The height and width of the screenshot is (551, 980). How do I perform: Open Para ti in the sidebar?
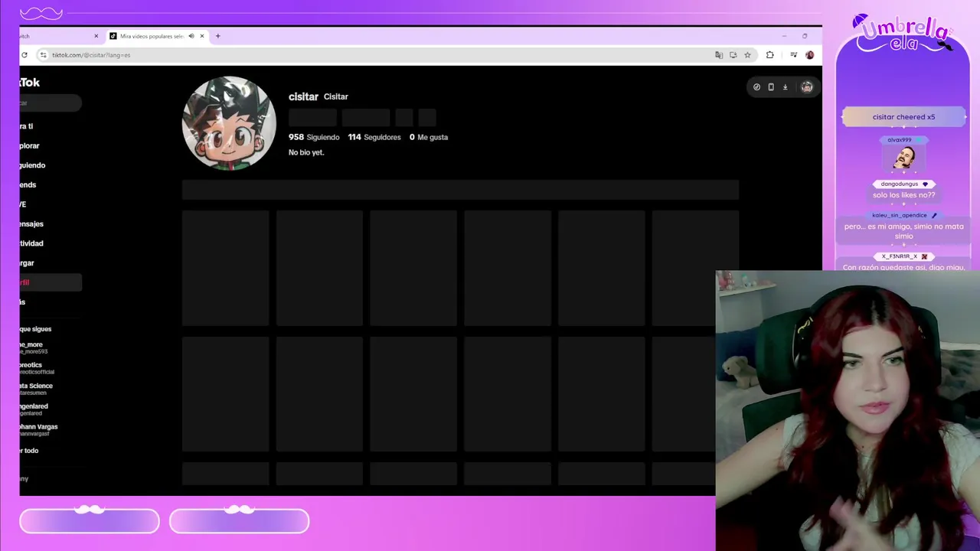pyautogui.click(x=27, y=126)
